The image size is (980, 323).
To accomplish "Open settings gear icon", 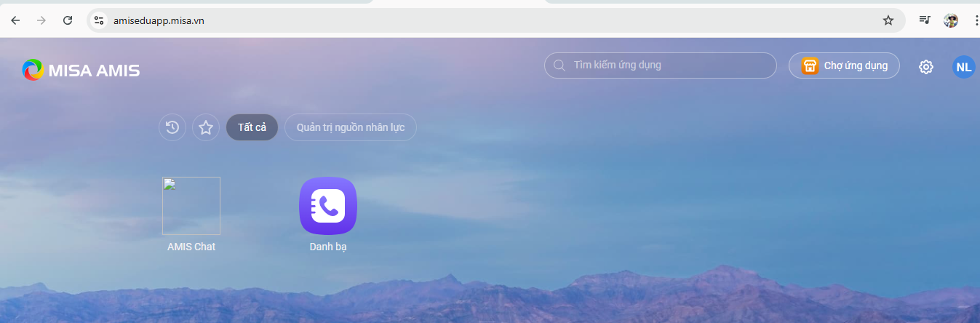I will tap(926, 67).
